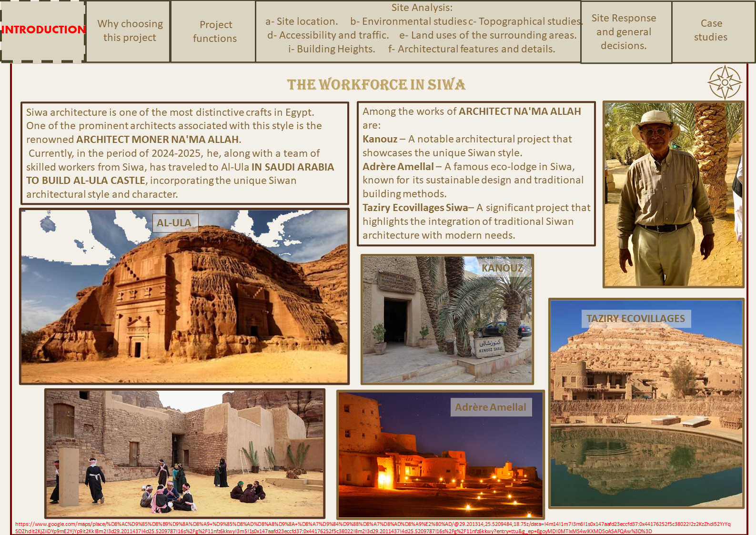Click 'c- Topographical studies' item
756x535 pixels.
coord(525,21)
